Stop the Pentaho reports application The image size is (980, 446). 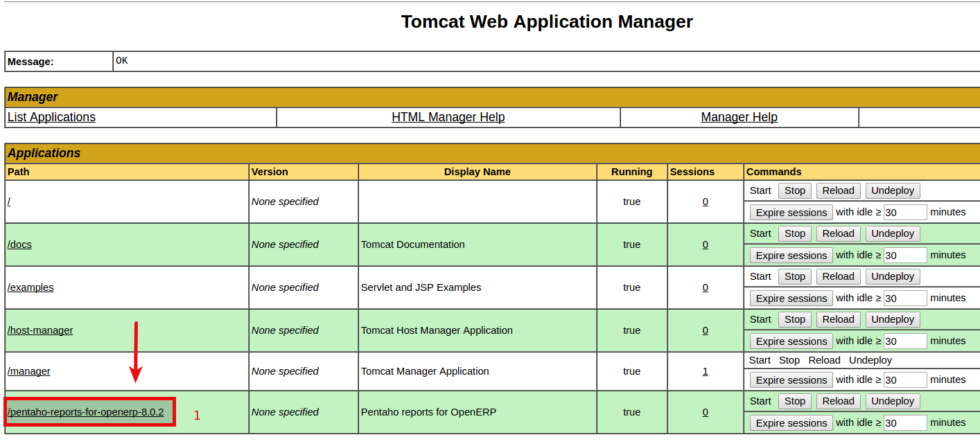tap(795, 401)
